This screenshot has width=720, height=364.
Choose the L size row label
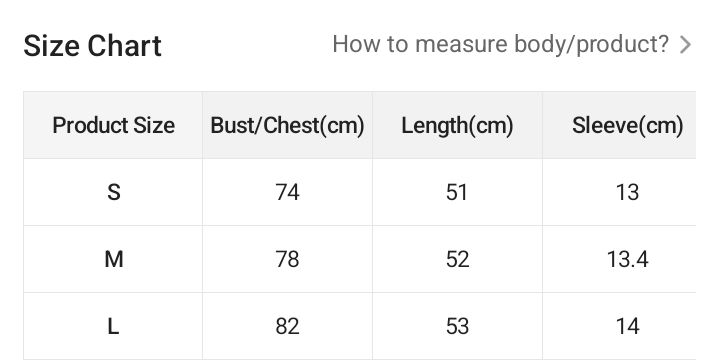point(113,326)
